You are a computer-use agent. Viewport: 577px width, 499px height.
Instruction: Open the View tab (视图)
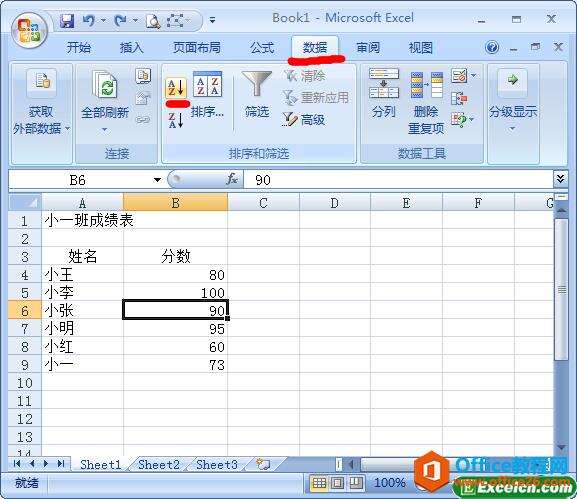(421, 47)
